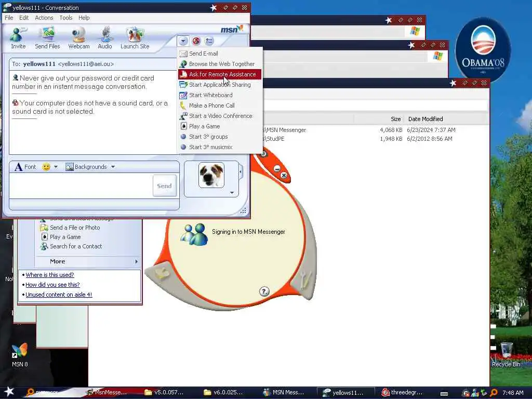Switch to v5.0.057 folder taskbar button
The width and height of the screenshot is (532, 399).
coord(164,393)
